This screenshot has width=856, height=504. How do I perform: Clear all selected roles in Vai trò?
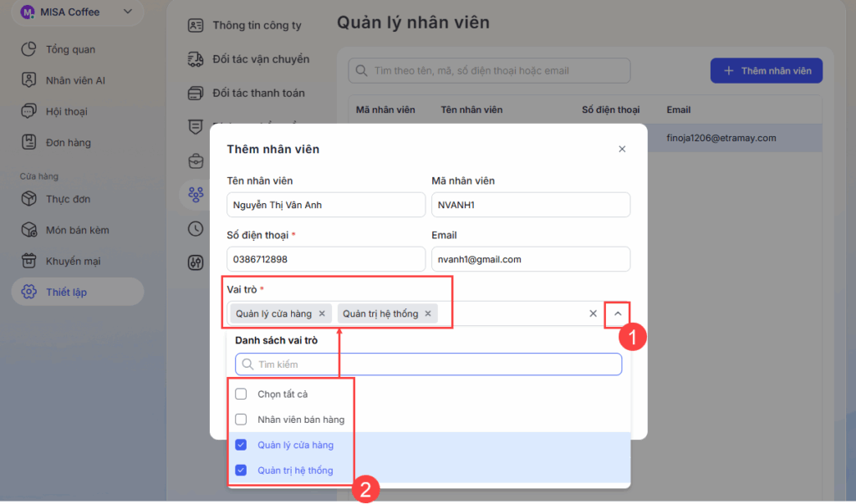pyautogui.click(x=593, y=313)
